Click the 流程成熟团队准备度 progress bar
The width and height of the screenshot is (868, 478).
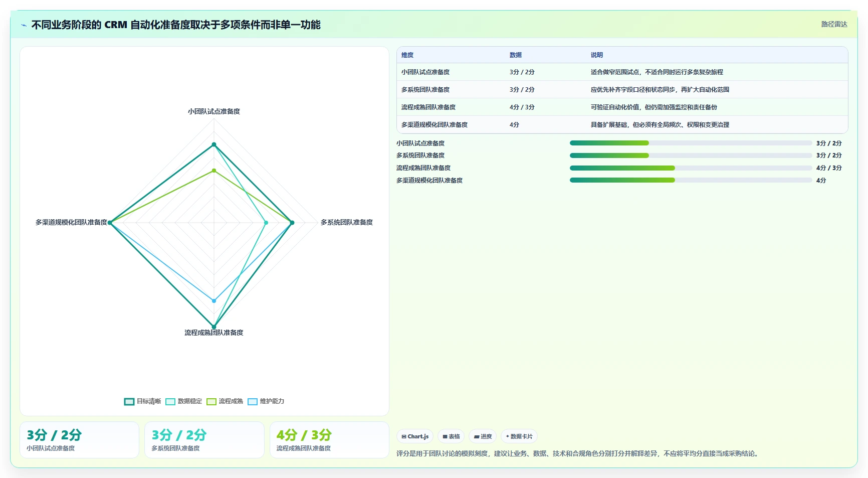(691, 168)
